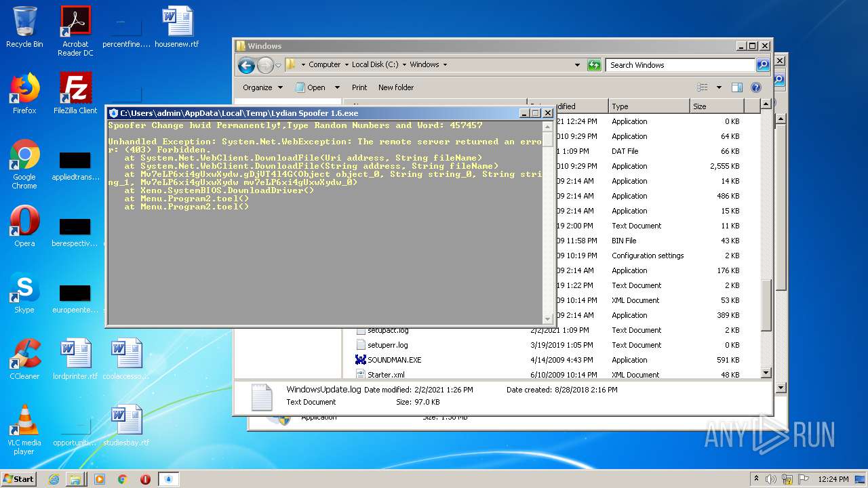Click the Explorer Forward navigation arrow
868x488 pixels.
point(265,65)
